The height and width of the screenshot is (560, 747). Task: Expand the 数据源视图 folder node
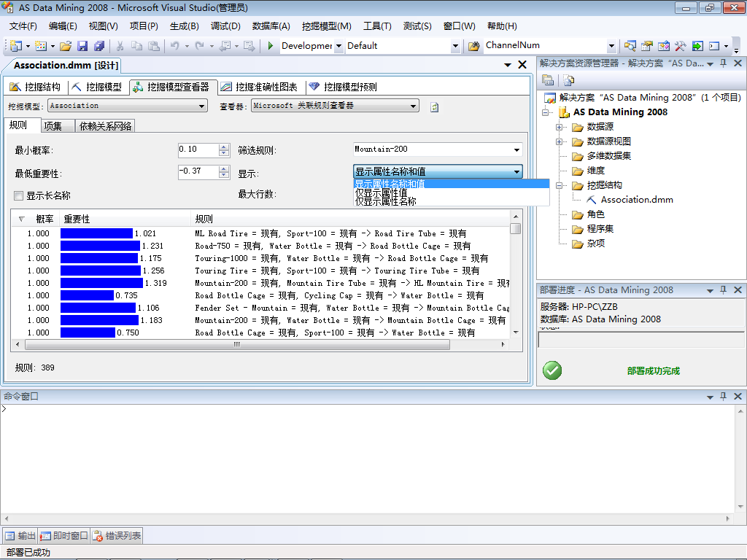pyautogui.click(x=559, y=142)
